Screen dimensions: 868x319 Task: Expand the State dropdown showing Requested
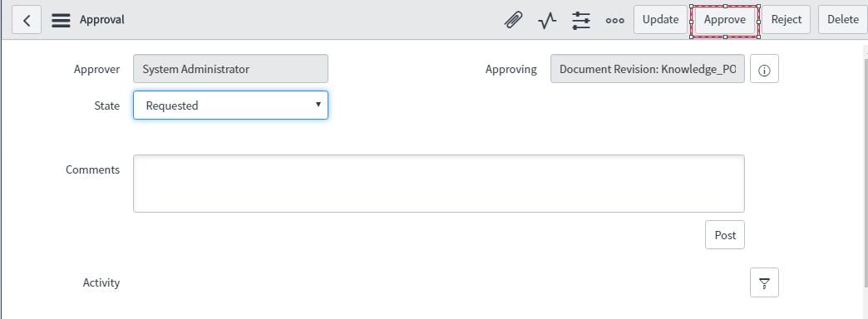coord(230,105)
